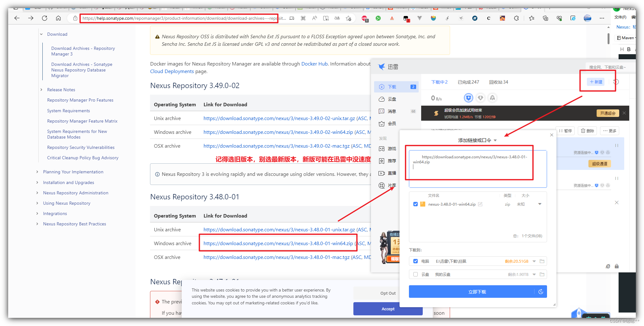Expand the file row dropdown arrow
The image size is (644, 326).
pos(540,204)
